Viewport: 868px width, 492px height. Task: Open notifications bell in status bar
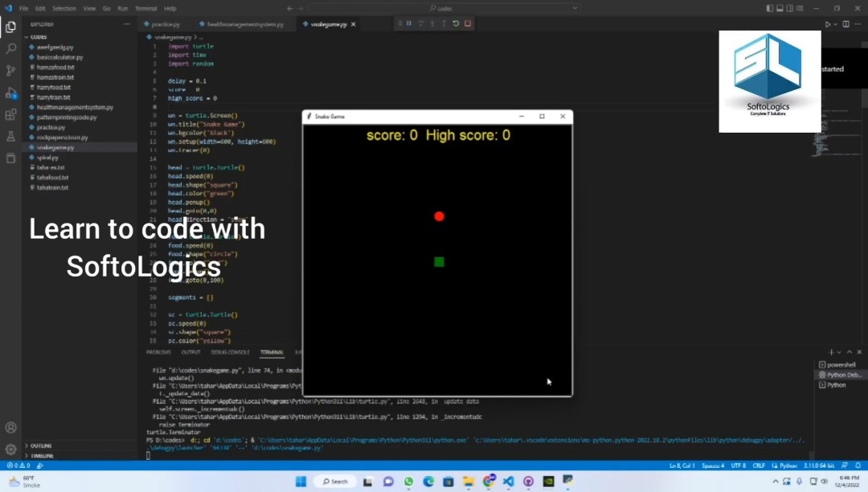[858, 465]
